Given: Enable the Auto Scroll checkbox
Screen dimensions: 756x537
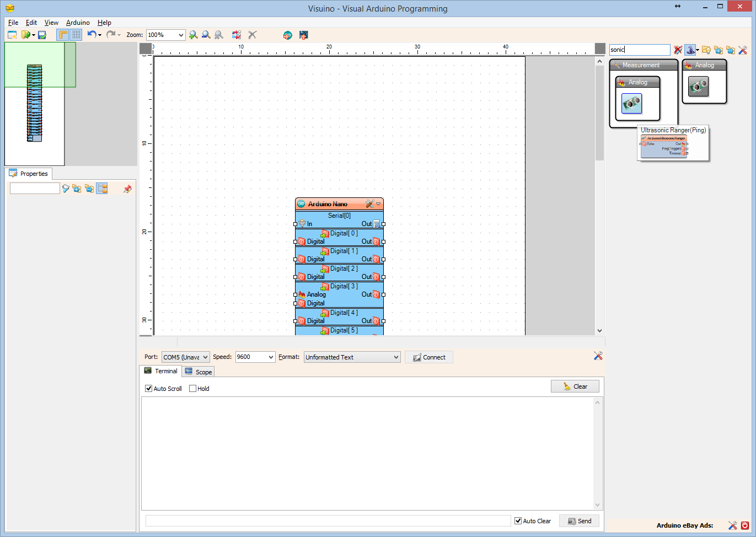Looking at the screenshot, I should [148, 389].
